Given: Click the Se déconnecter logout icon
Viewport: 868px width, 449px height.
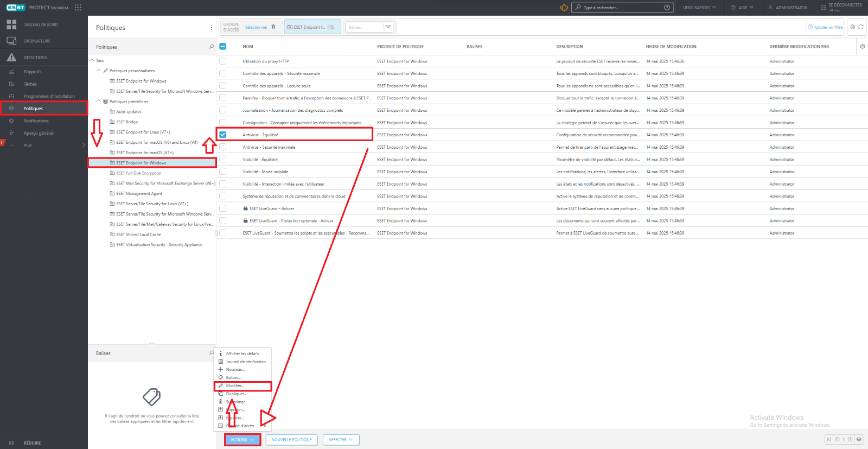Looking at the screenshot, I should point(824,8).
